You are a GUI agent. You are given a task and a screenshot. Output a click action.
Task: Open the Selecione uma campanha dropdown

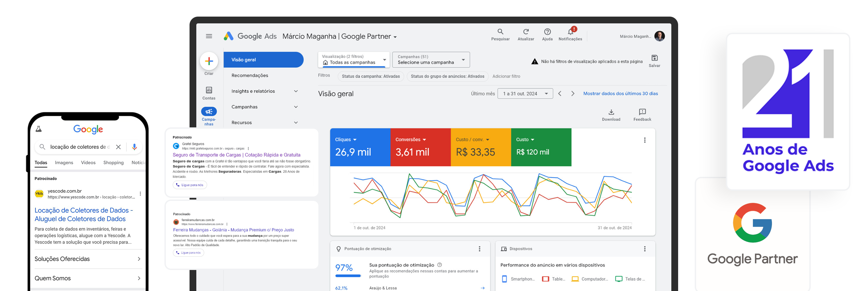coord(431,60)
